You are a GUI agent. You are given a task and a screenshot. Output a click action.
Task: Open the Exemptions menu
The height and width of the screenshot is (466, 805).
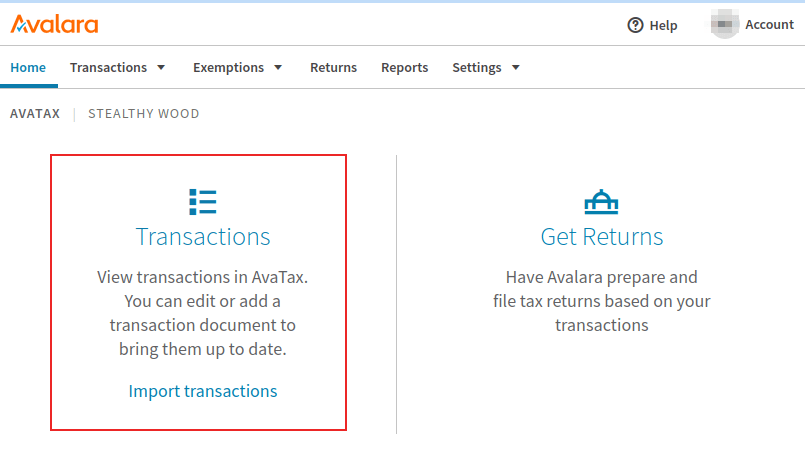coord(228,68)
